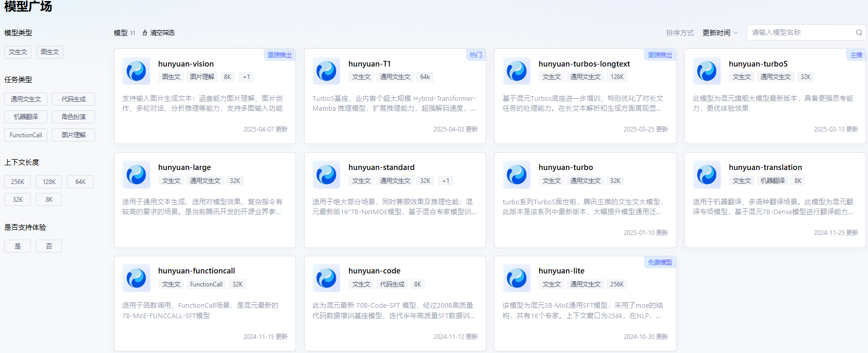
Task: Click the 64k tag on hunyuan-T1
Action: [425, 77]
